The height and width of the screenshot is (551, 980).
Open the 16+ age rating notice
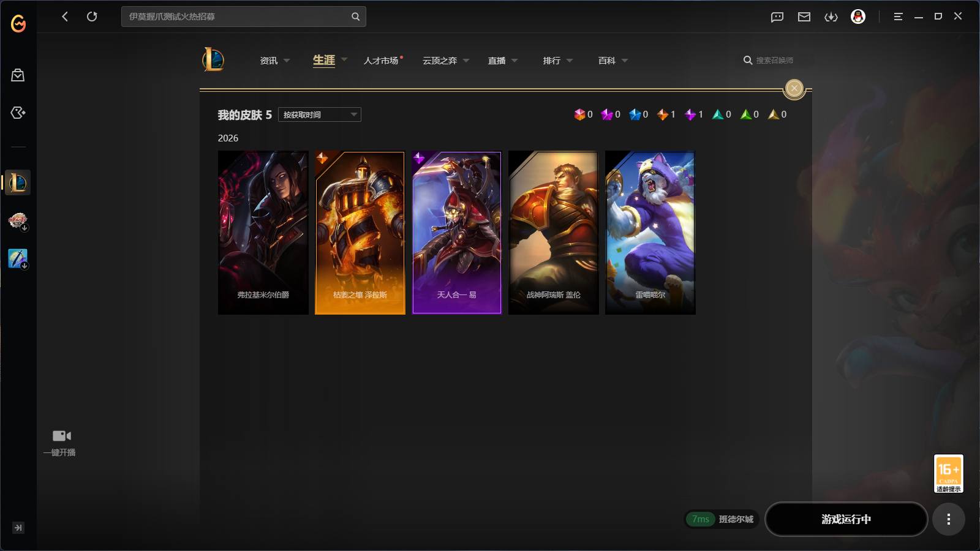pyautogui.click(x=948, y=473)
